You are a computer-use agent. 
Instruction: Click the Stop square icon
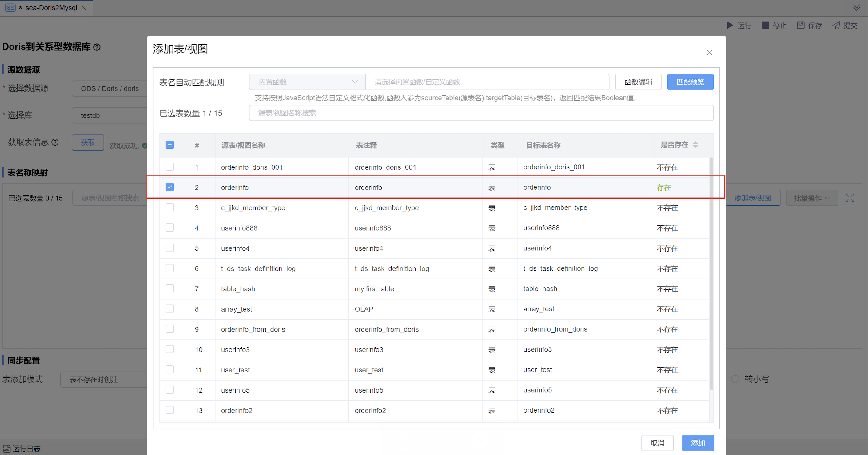click(x=765, y=25)
